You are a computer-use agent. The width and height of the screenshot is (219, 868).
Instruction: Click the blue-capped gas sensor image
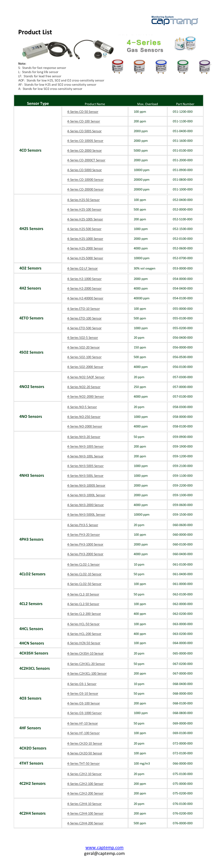tap(161, 67)
